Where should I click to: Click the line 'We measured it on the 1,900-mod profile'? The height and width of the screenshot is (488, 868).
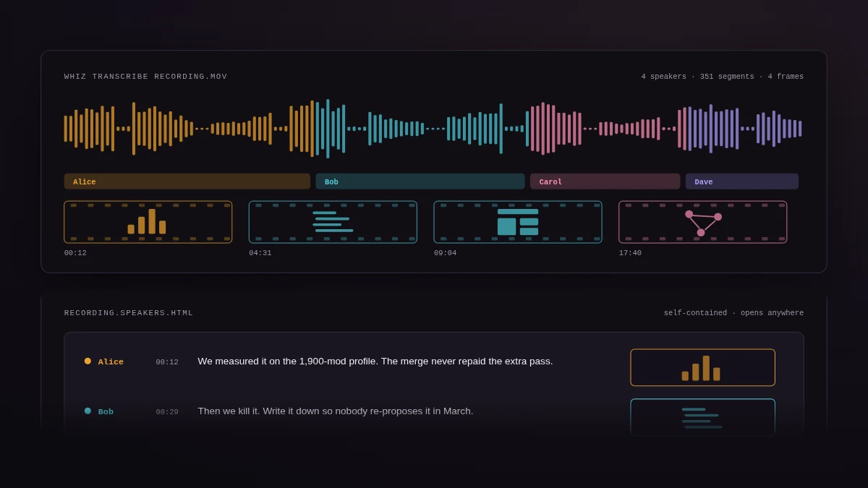click(x=375, y=361)
